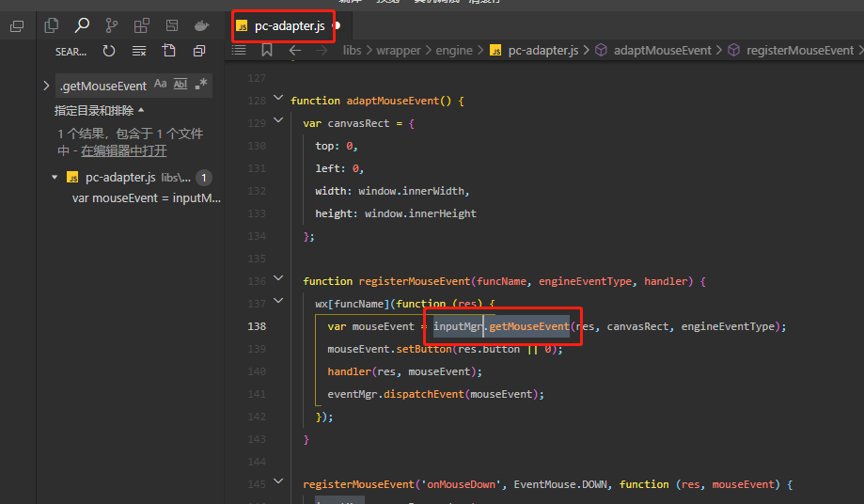The width and height of the screenshot is (864, 504).
Task: Toggle Use Regular Expression option
Action: tap(200, 84)
